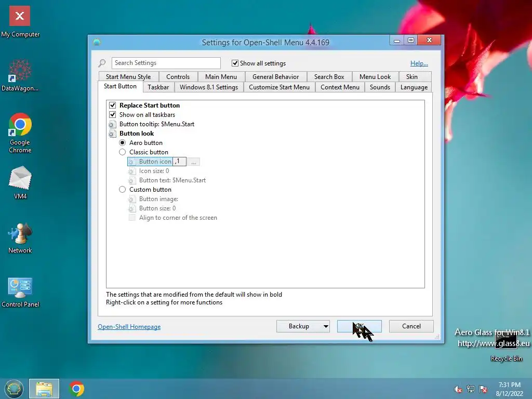532x399 pixels.
Task: Open VM4 envelope desktop icon
Action: click(x=20, y=182)
